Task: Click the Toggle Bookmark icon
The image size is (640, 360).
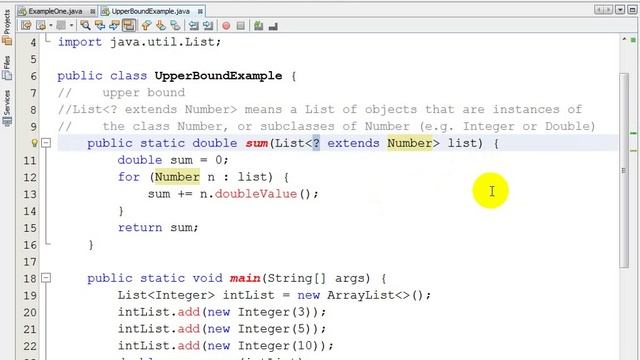Action: click(176, 26)
